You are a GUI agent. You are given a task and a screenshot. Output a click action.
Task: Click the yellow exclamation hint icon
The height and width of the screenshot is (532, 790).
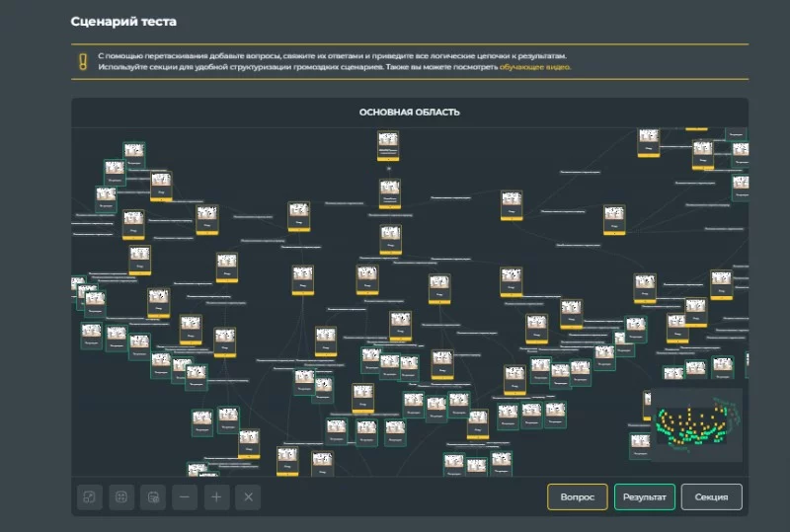point(83,61)
